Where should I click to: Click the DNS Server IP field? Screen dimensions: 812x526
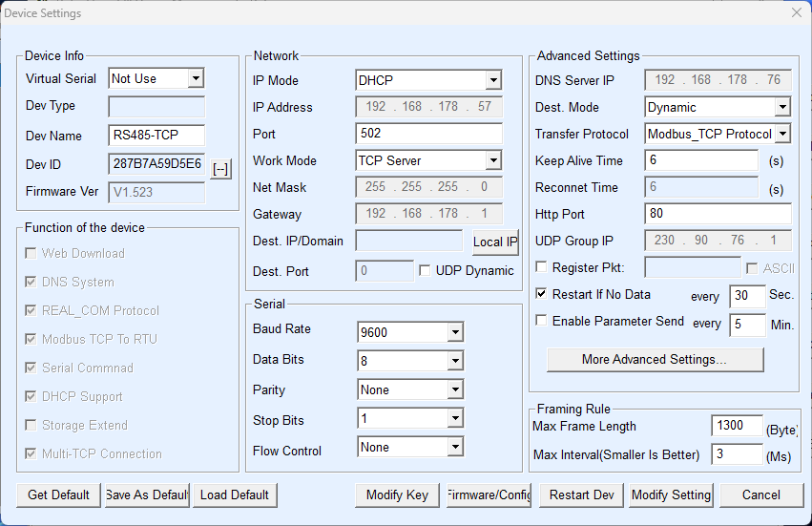point(718,80)
